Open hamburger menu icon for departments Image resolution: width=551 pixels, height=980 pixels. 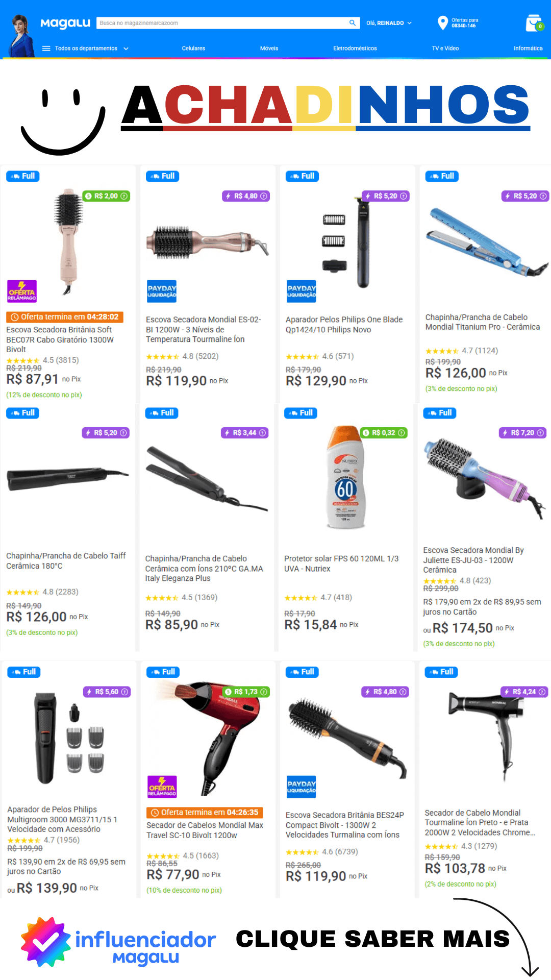click(x=46, y=48)
